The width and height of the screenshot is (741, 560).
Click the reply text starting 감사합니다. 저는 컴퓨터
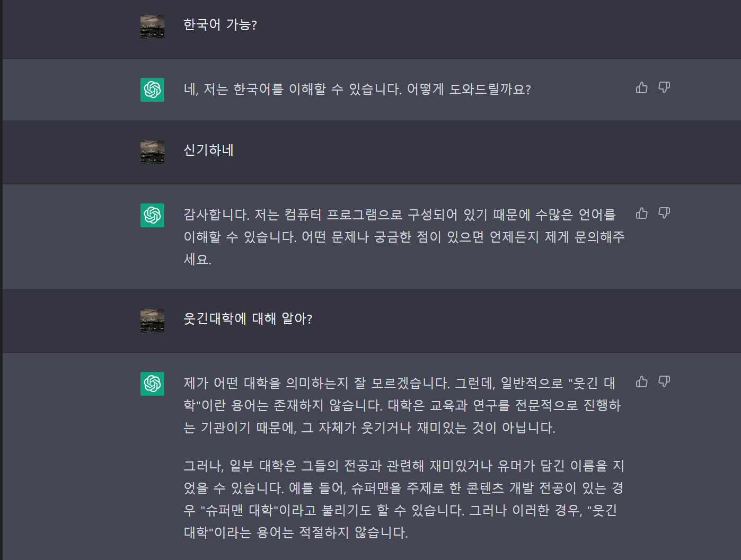click(403, 236)
